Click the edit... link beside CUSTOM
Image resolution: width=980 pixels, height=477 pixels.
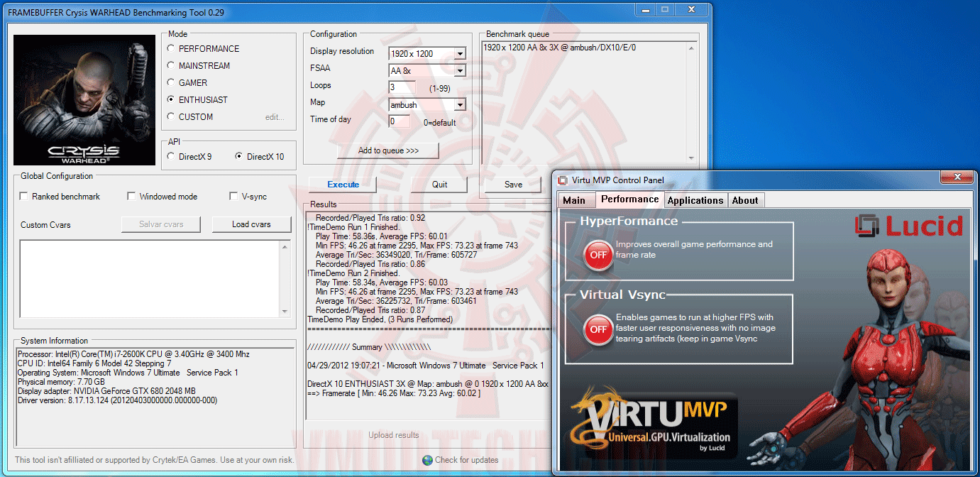point(275,117)
